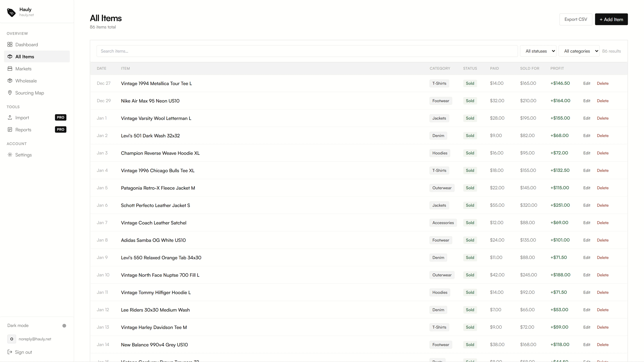Delete the Nike Air Max 95 row
Screen dimensions: 644x362
tap(603, 101)
